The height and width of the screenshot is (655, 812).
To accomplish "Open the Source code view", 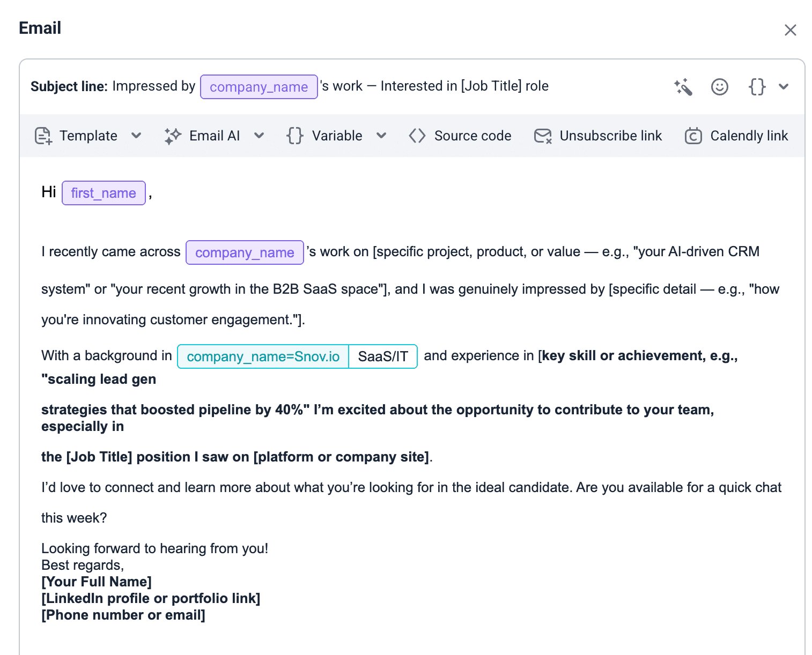I will [473, 136].
